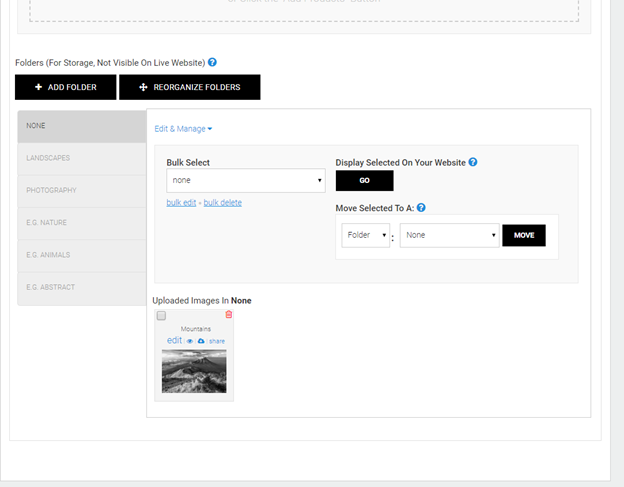
Task: Open the destination dropdown showing None
Action: point(448,236)
